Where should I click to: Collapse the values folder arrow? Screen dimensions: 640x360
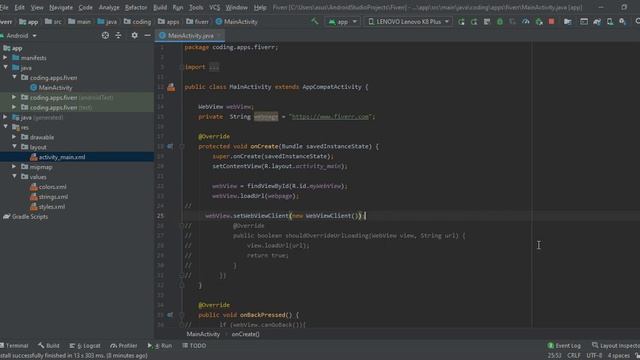[x=14, y=176]
